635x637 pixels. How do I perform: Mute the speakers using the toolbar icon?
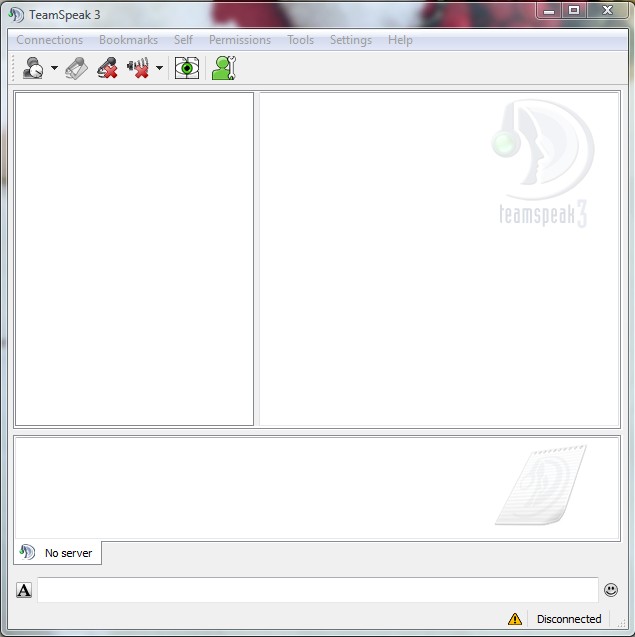tap(138, 69)
